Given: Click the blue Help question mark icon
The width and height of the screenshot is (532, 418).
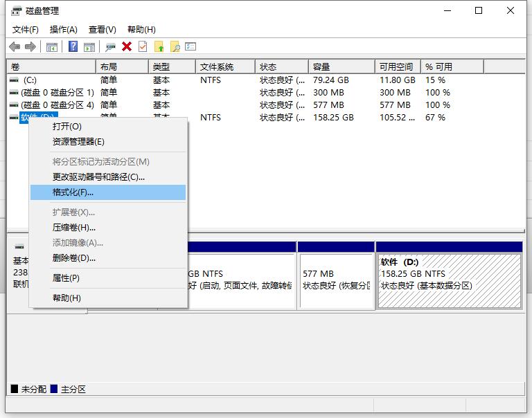Looking at the screenshot, I should [73, 46].
